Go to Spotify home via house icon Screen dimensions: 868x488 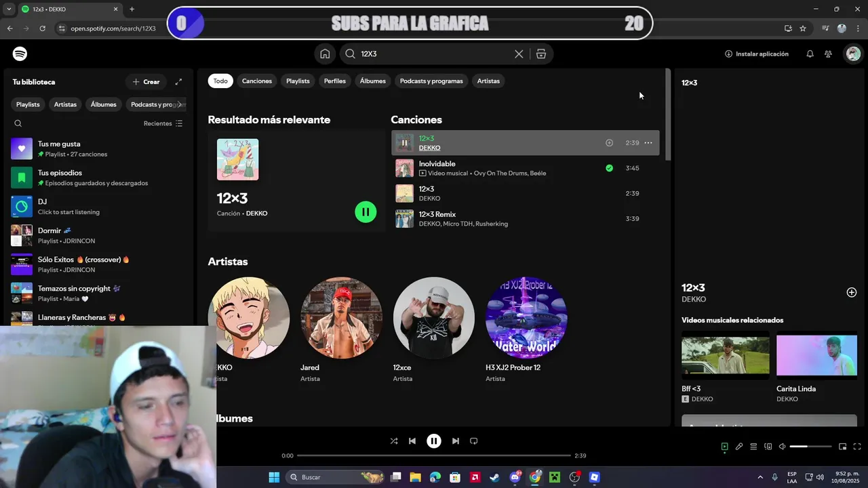pos(325,54)
